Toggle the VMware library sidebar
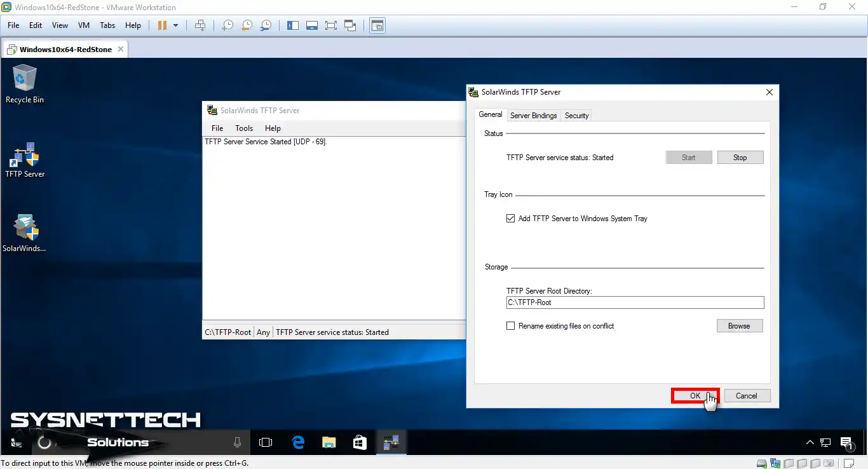Image resolution: width=868 pixels, height=469 pixels. pyautogui.click(x=293, y=25)
